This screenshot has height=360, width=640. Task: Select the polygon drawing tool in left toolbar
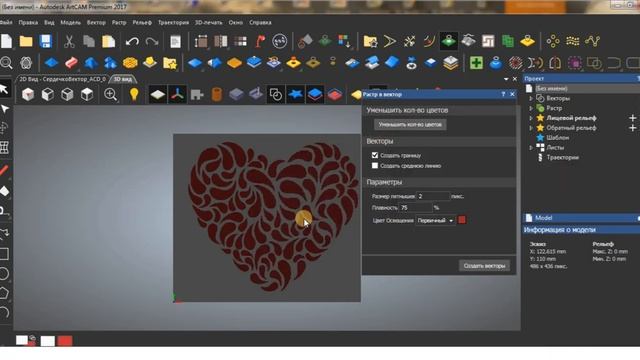(x=4, y=293)
